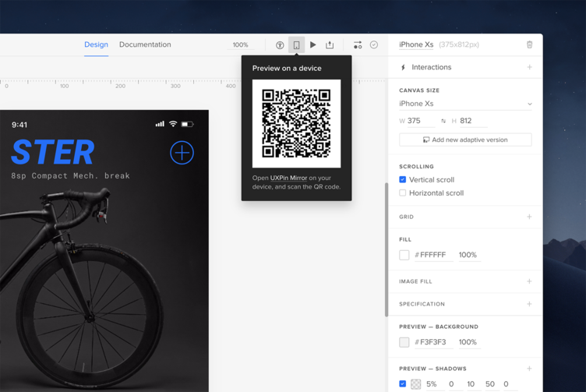
Task: Click the Interactions section label
Action: [431, 67]
